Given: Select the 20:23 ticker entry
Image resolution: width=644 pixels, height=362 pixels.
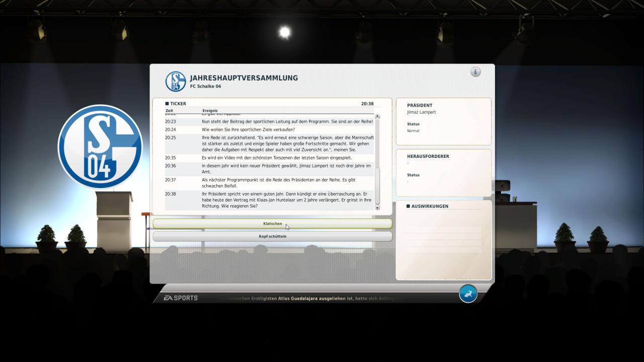Looking at the screenshot, I should point(269,122).
